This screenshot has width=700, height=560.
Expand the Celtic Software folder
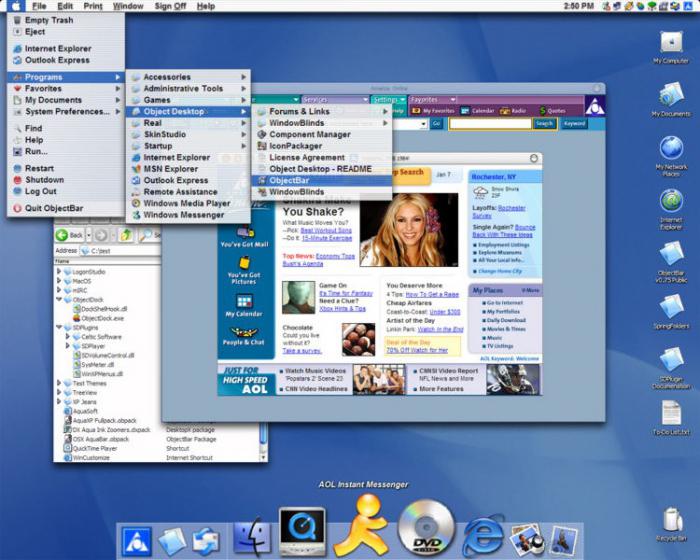pyautogui.click(x=68, y=337)
